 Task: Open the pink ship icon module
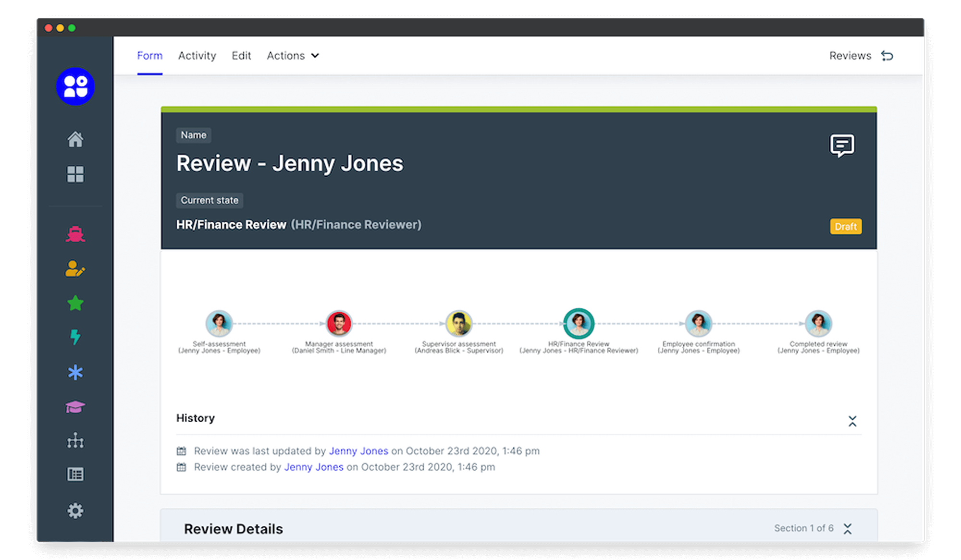point(75,234)
